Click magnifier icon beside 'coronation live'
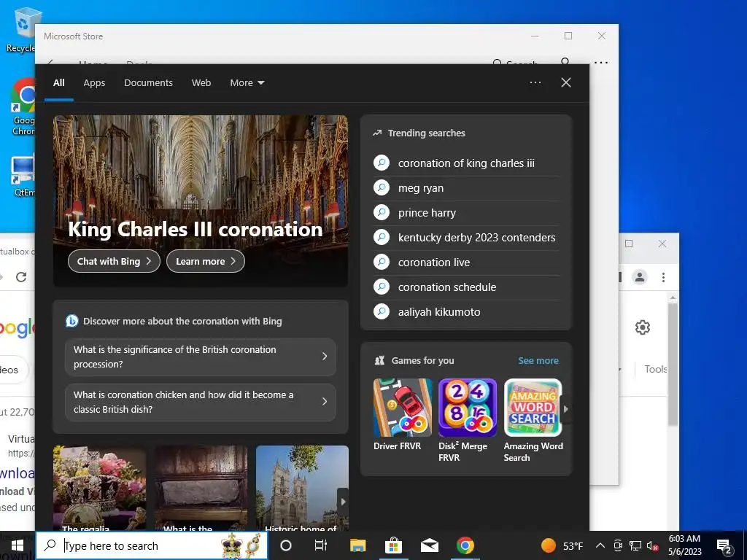 point(381,262)
